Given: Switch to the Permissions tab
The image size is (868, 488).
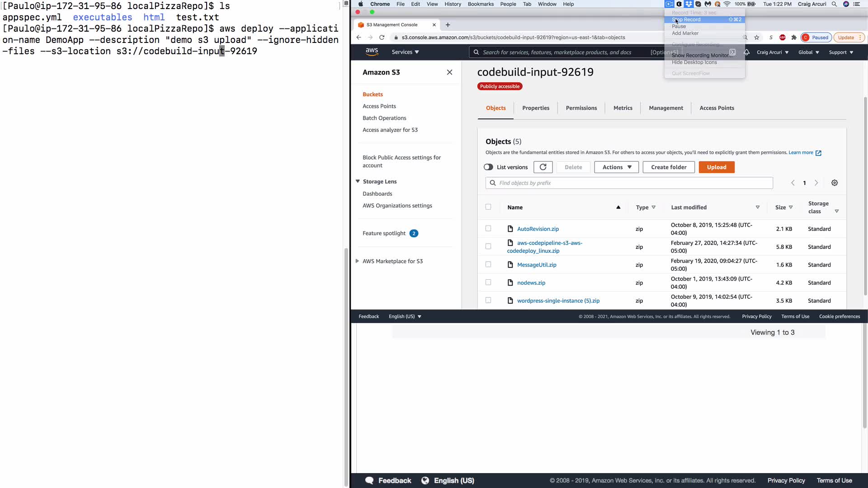Looking at the screenshot, I should coord(581,108).
